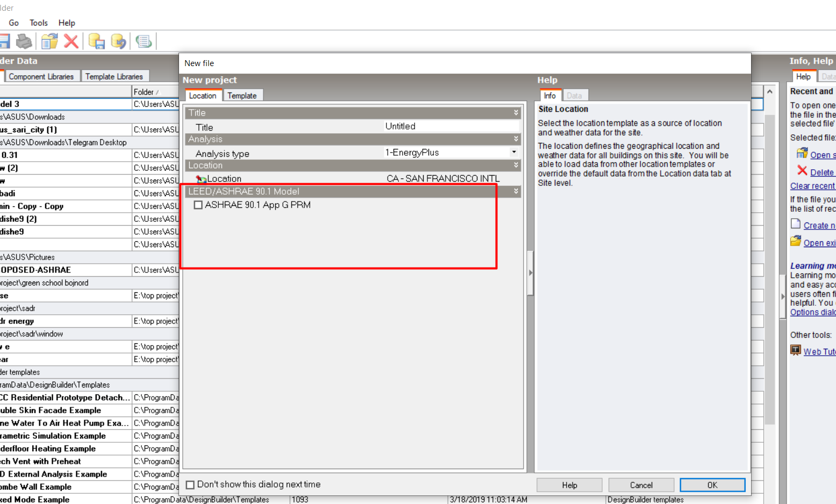The image size is (836, 504).
Task: Click the red X delete toolbar icon
Action: click(x=71, y=41)
